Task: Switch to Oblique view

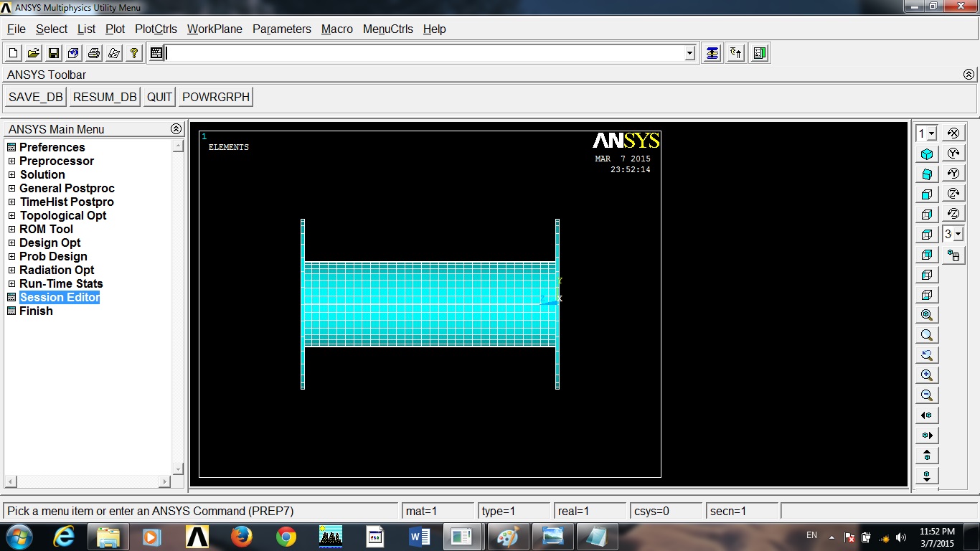Action: coord(927,174)
